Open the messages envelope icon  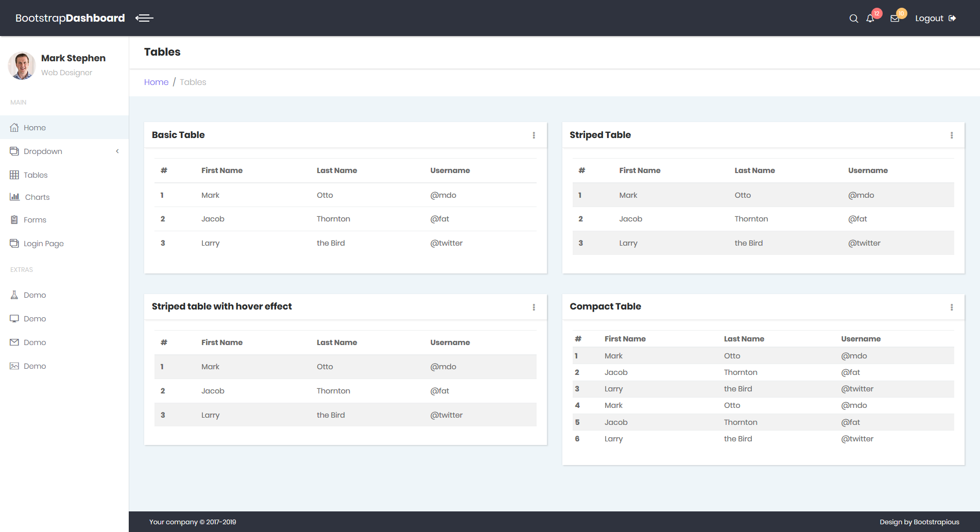895,19
